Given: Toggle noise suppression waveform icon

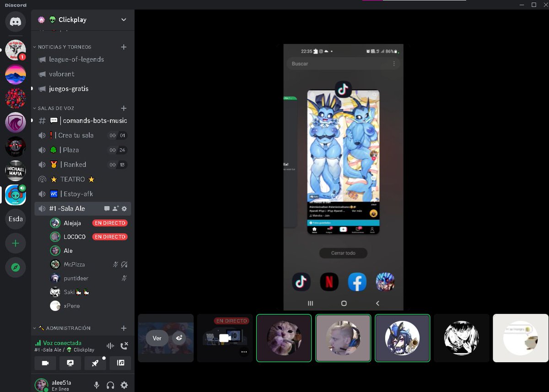Looking at the screenshot, I should pyautogui.click(x=110, y=346).
